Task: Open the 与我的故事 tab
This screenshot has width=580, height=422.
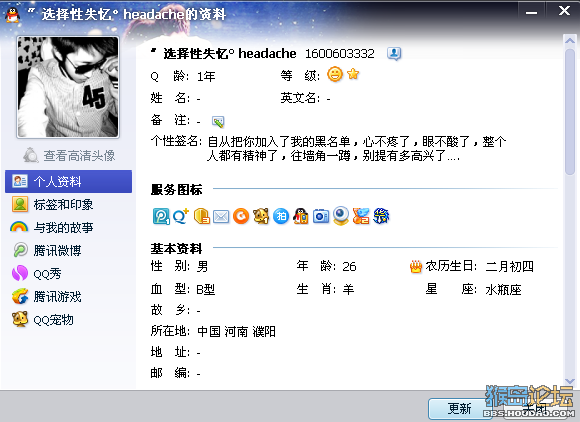Action: click(68, 227)
